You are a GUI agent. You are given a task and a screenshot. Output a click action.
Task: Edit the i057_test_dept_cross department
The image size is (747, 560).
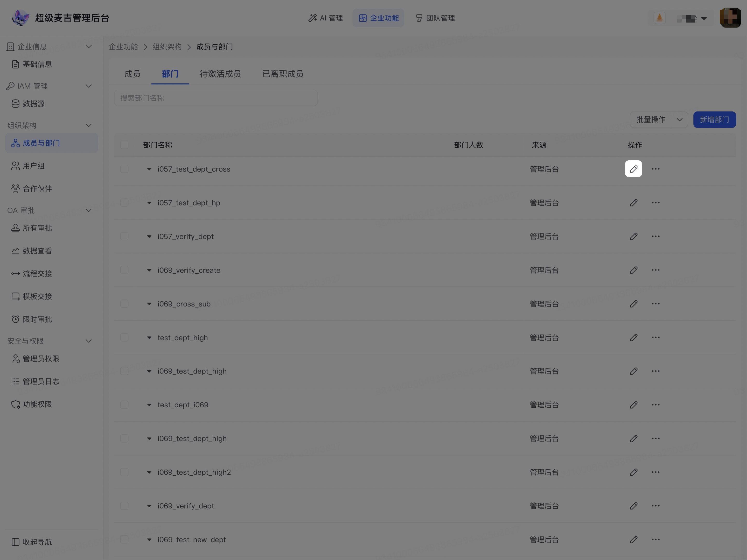point(633,169)
